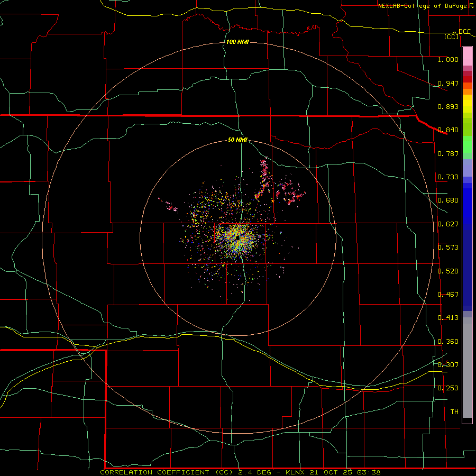Pick the gray bottom color bar segment

tap(467, 368)
